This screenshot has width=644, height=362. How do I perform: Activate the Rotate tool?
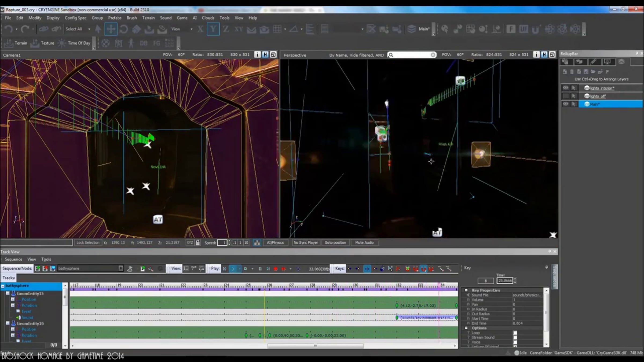[x=123, y=29]
